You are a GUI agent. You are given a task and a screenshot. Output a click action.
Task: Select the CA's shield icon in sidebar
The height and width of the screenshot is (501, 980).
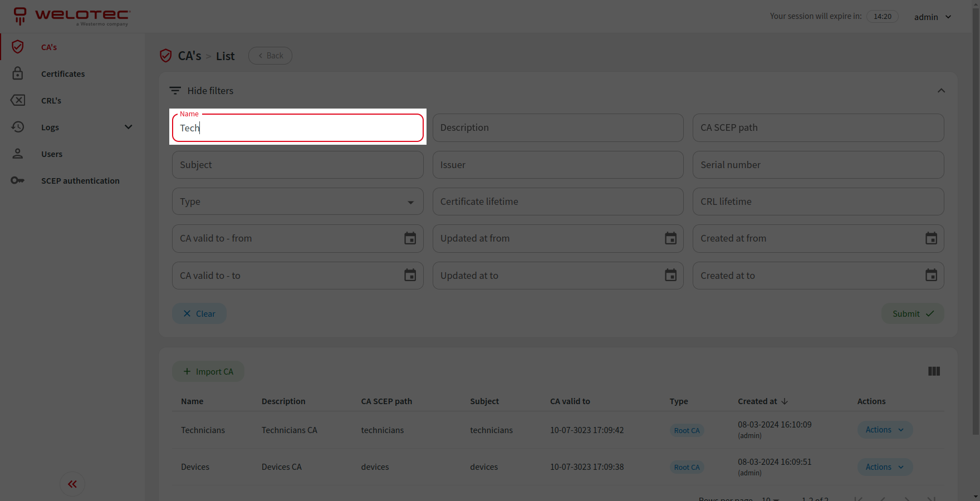(18, 47)
